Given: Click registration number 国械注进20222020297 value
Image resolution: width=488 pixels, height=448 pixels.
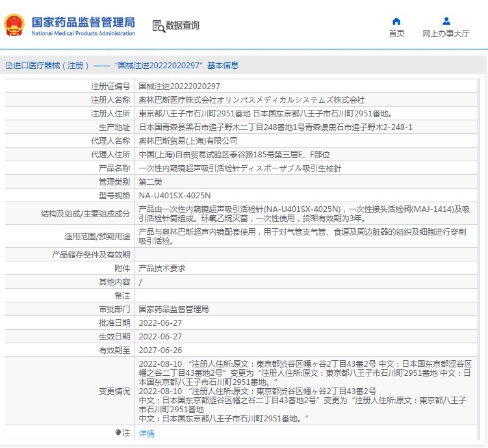Looking at the screenshot, I should pyautogui.click(x=179, y=86).
